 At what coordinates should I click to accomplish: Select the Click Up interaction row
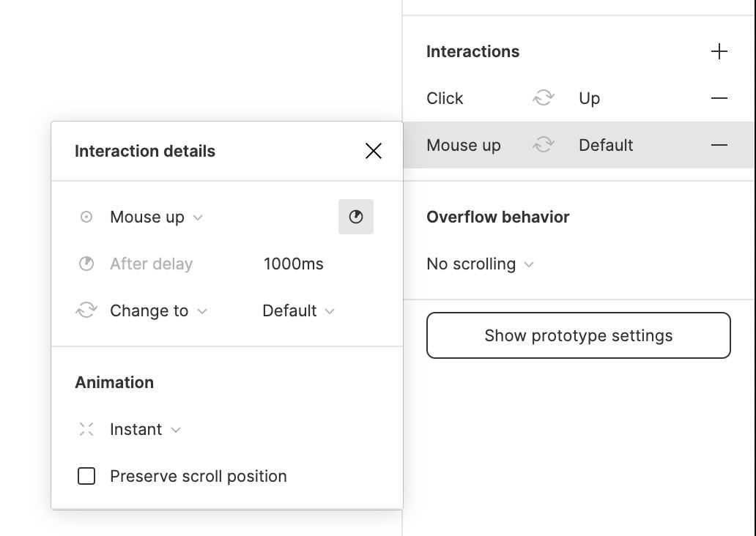(578, 98)
